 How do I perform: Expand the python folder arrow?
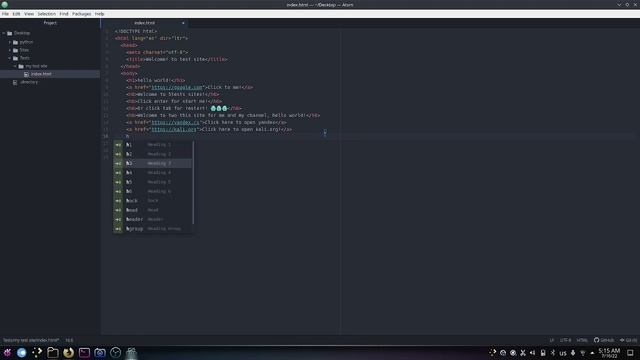click(10, 42)
